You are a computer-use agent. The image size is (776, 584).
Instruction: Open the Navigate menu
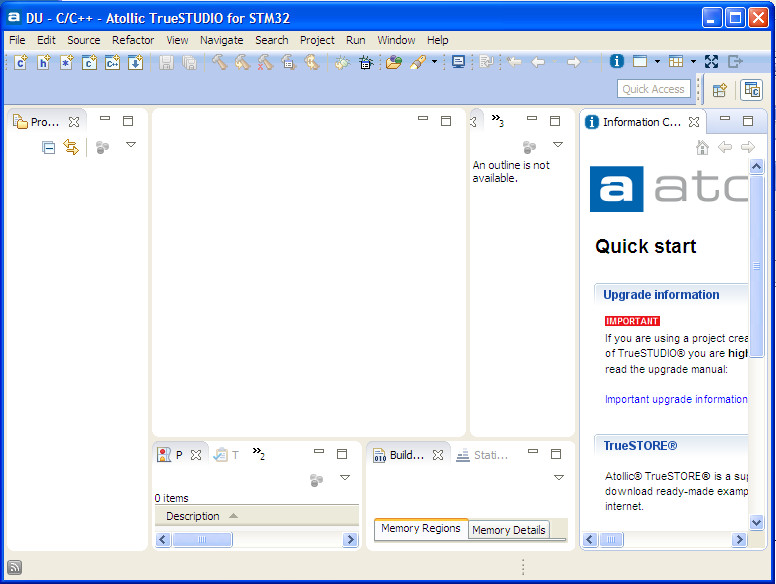[x=221, y=40]
